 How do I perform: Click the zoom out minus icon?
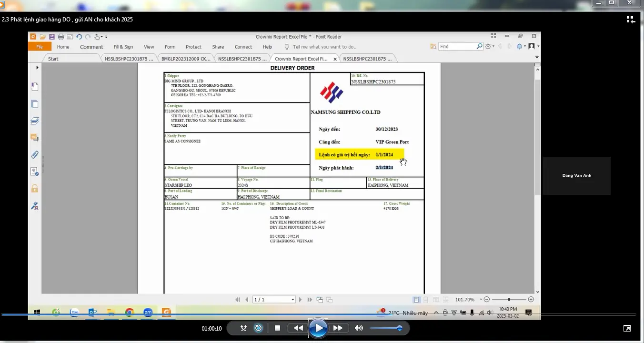[x=487, y=300]
